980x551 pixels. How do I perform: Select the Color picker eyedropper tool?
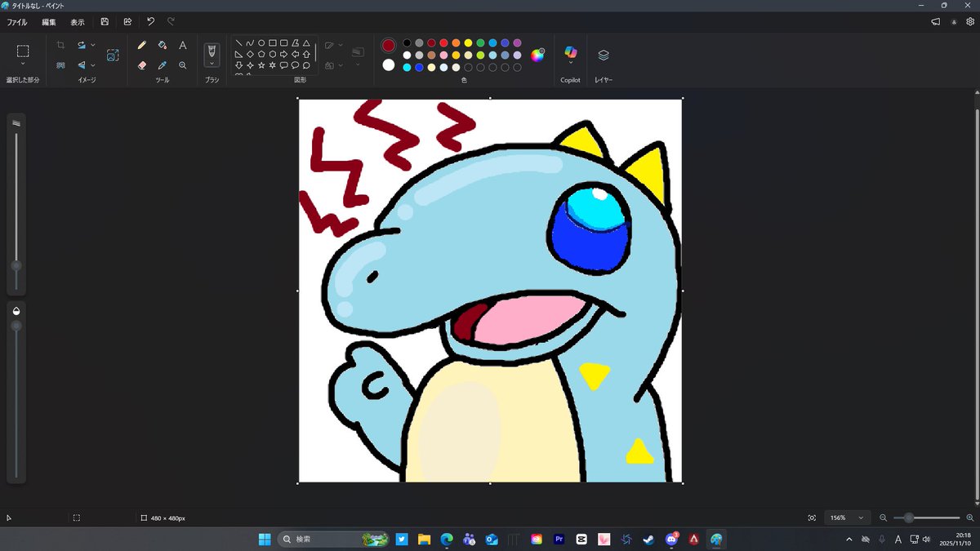point(163,65)
